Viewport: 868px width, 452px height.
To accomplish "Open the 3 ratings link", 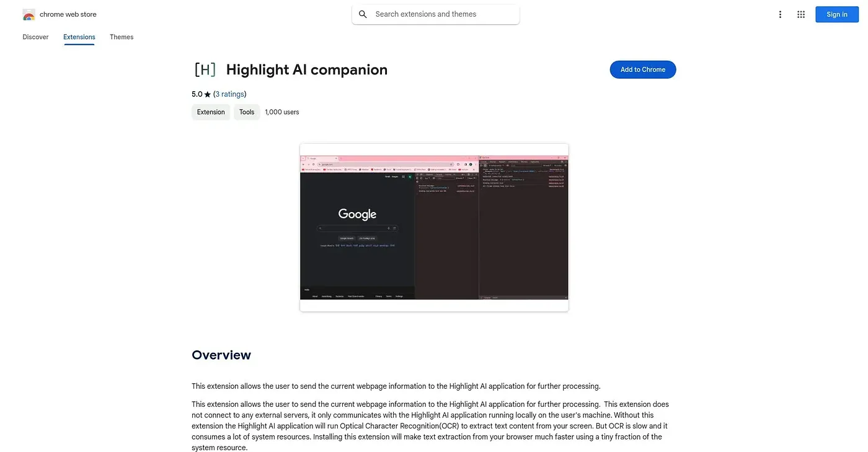I will pos(230,94).
